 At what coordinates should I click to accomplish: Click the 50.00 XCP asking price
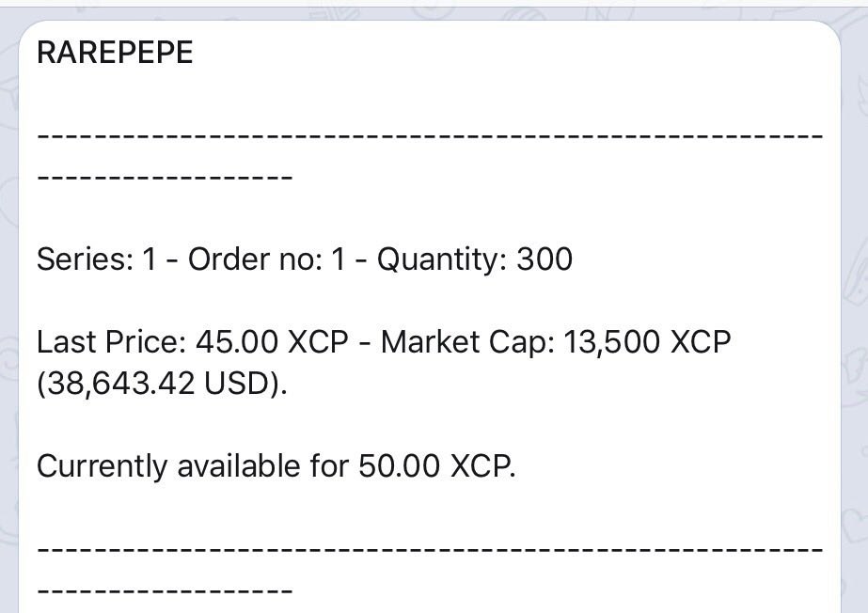tap(435, 465)
